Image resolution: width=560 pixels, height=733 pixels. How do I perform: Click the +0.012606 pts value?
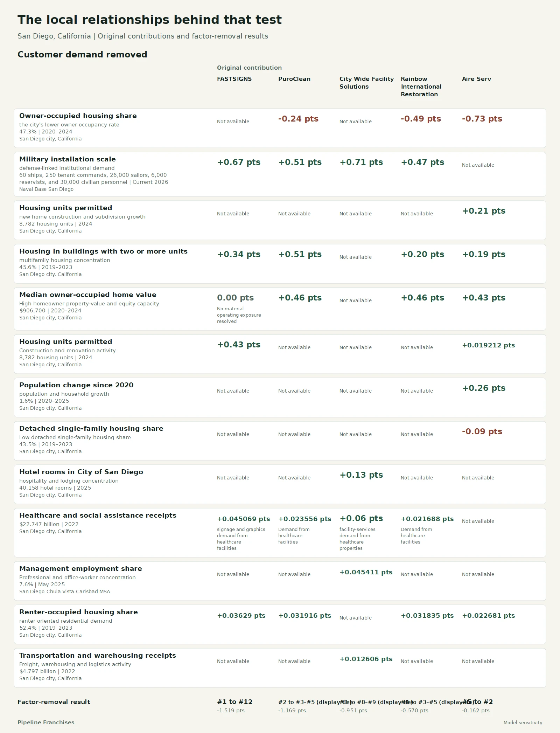click(366, 659)
